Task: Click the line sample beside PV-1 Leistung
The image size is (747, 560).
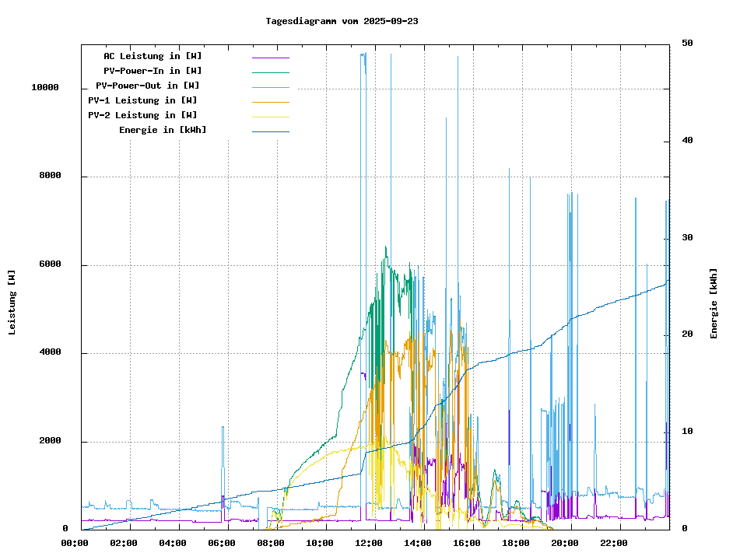Action: coord(270,101)
